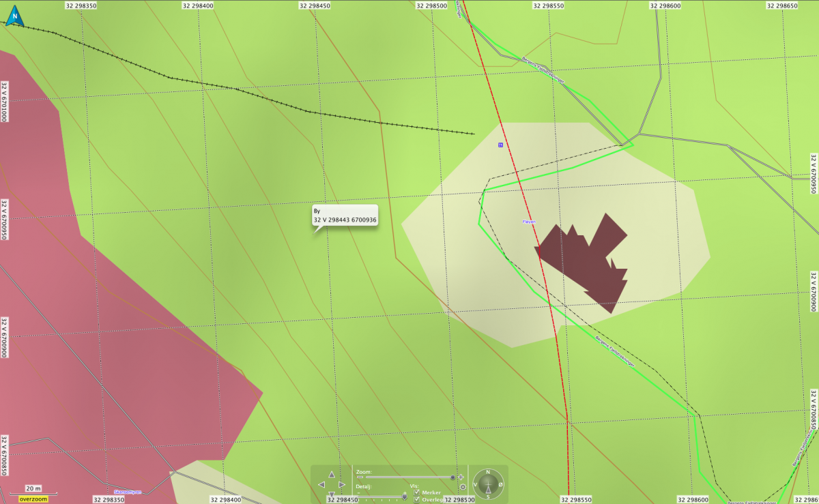Screen dimensions: 819x504
Task: Click the small blue marker near Fløyen
Action: coord(500,145)
